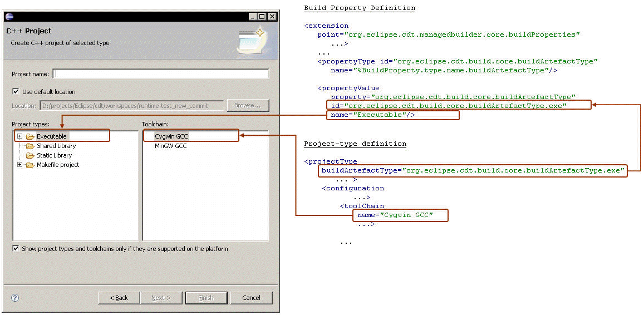Click the Executable folder icon
The width and height of the screenshot is (644, 315).
(30, 136)
